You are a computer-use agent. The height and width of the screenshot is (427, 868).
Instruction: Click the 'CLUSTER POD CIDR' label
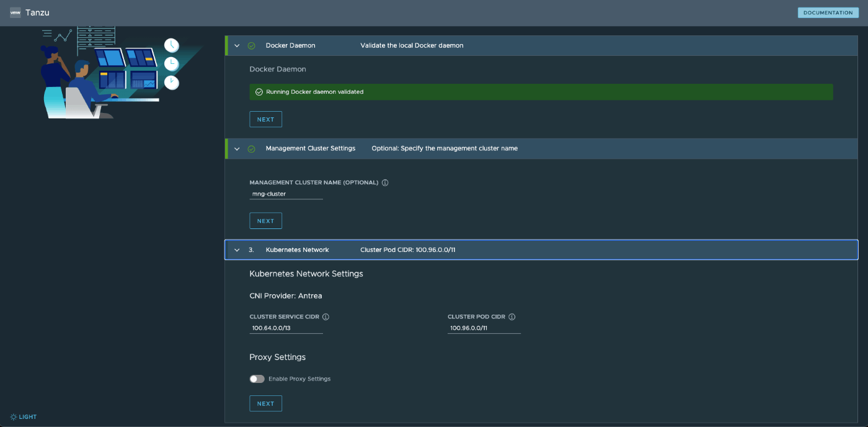pos(477,317)
